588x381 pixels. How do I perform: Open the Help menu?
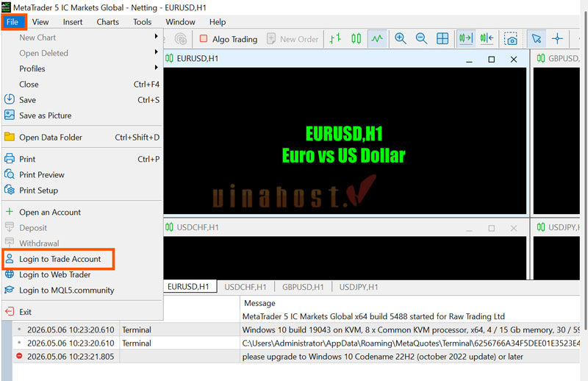(218, 22)
